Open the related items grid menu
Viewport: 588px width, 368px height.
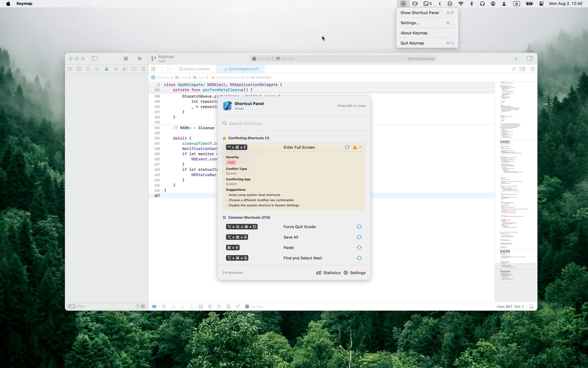click(x=153, y=69)
